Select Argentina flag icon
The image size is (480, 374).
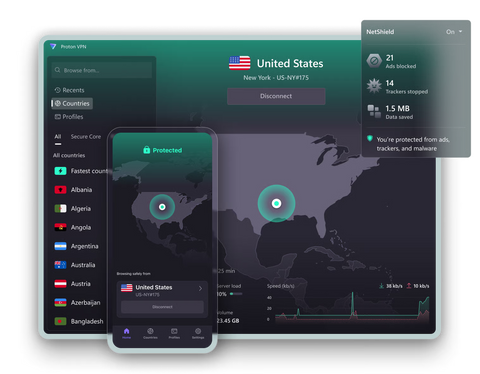point(60,246)
